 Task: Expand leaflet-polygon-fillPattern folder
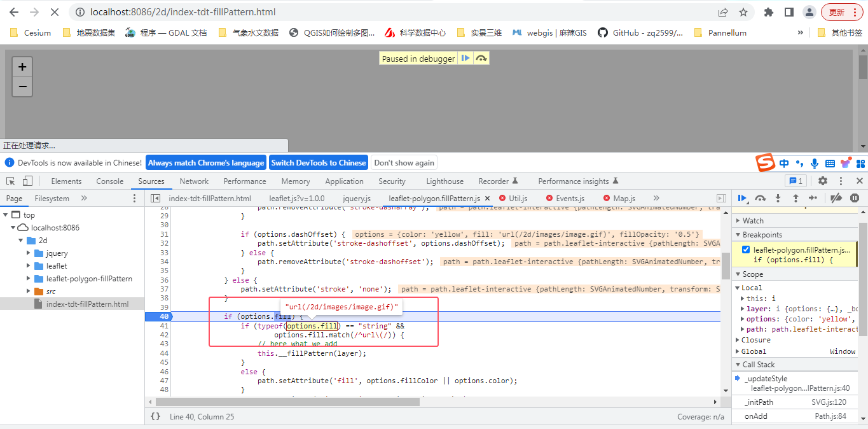[29, 279]
